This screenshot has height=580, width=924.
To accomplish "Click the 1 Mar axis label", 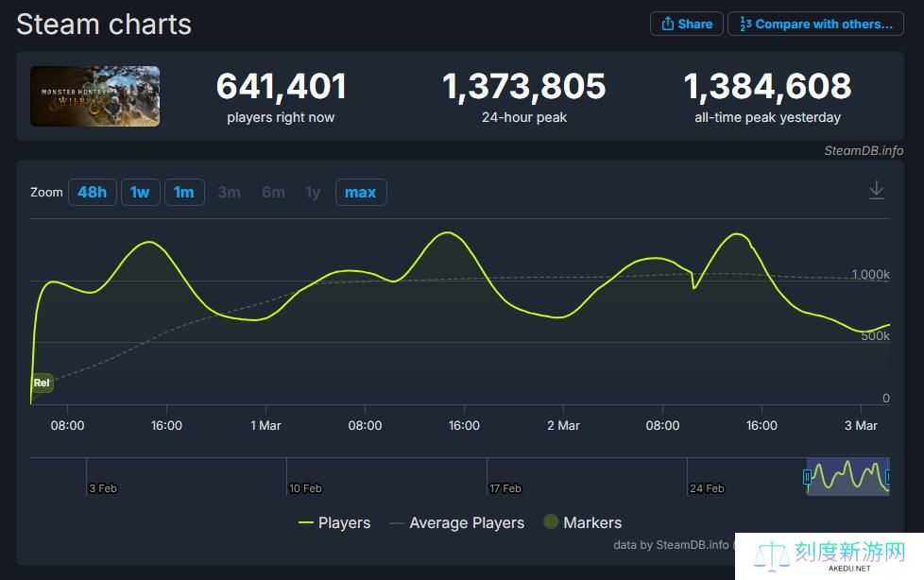I will [265, 426].
